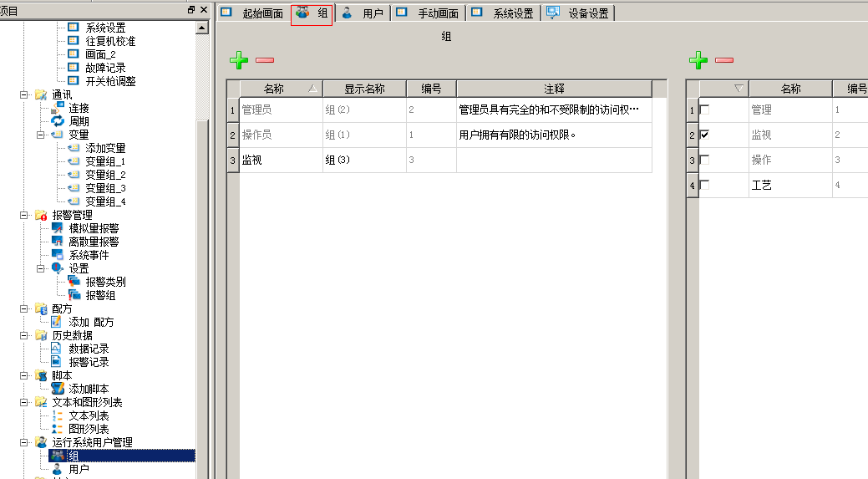The height and width of the screenshot is (479, 868).
Task: Click the project tree scroll-up arrow
Action: (x=202, y=28)
